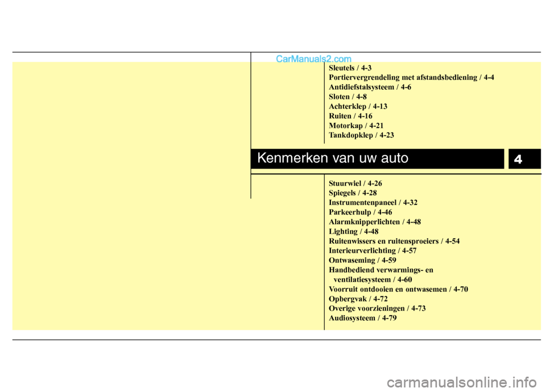
Task: Jump to Achterklep / 4-13
Action: (358, 106)
